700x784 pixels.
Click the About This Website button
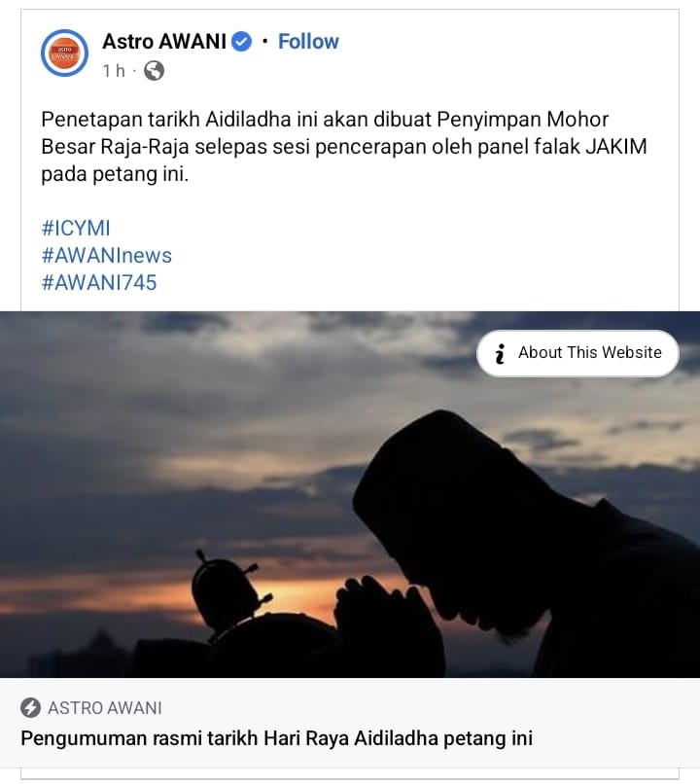(x=577, y=353)
